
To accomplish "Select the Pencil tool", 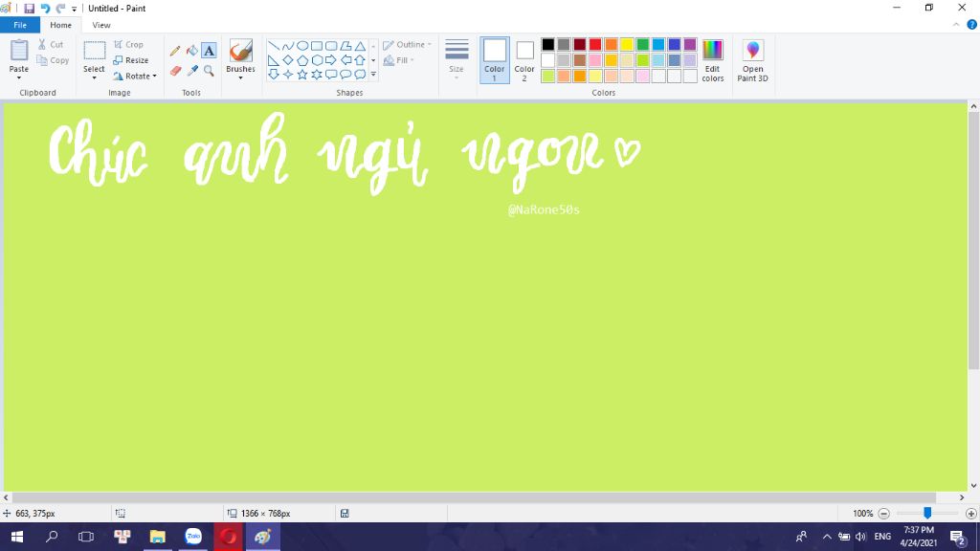I will point(175,51).
